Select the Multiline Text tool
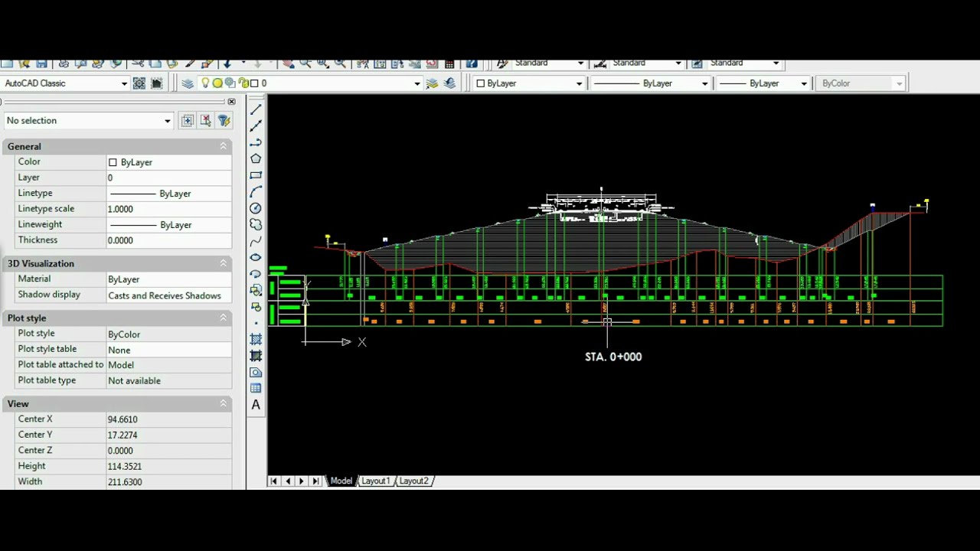Viewport: 980px width, 551px height. (x=256, y=405)
